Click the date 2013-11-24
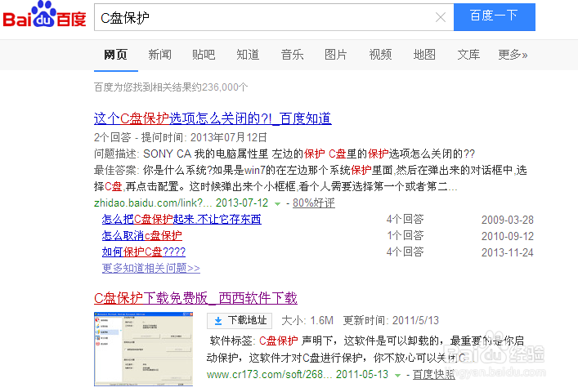The width and height of the screenshot is (578, 392). point(508,252)
